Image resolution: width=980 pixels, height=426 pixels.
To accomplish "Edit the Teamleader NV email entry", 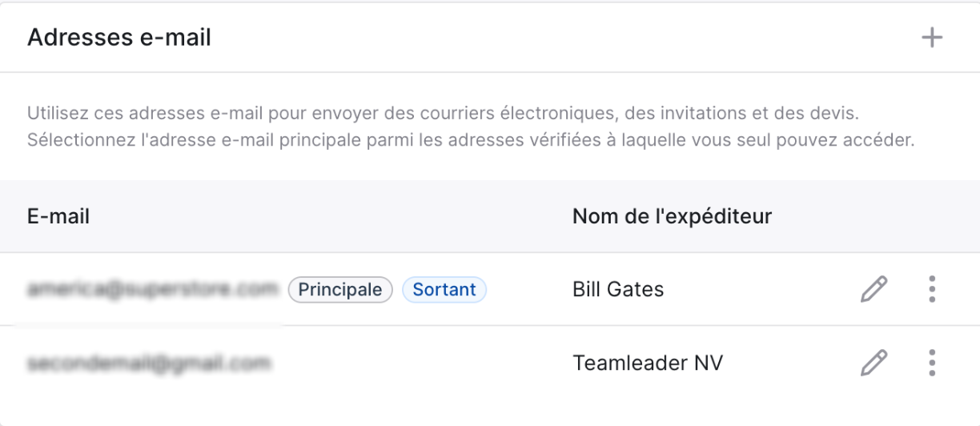I will [x=874, y=363].
